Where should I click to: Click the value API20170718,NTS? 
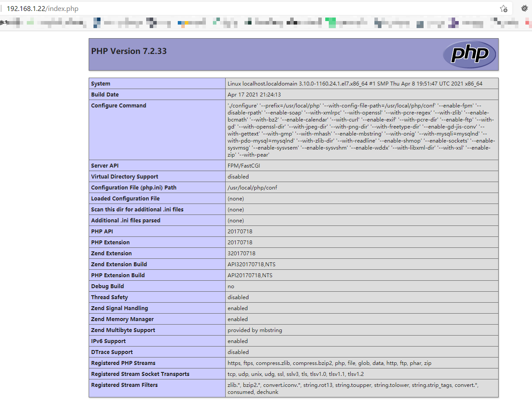pos(250,275)
